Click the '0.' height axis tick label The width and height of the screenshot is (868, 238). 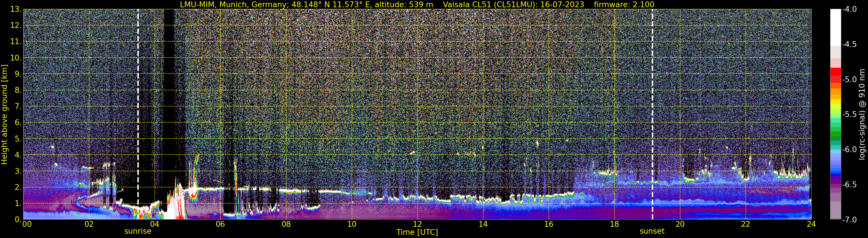[18, 220]
